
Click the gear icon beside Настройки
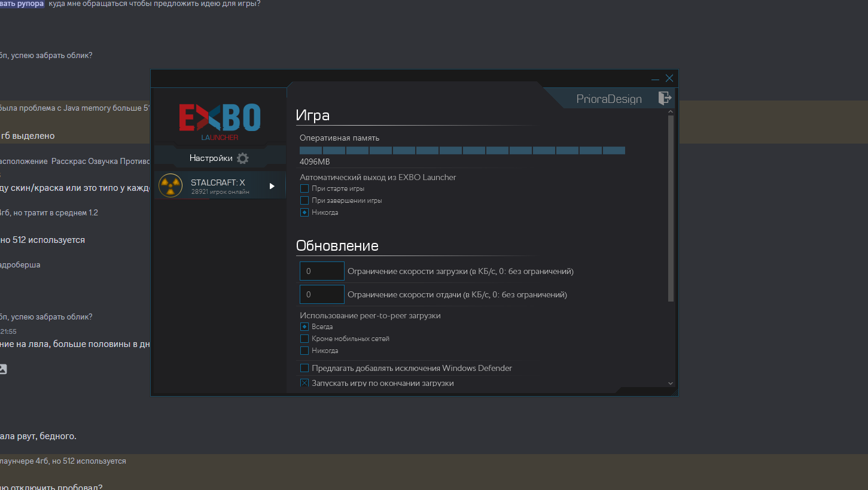(242, 159)
